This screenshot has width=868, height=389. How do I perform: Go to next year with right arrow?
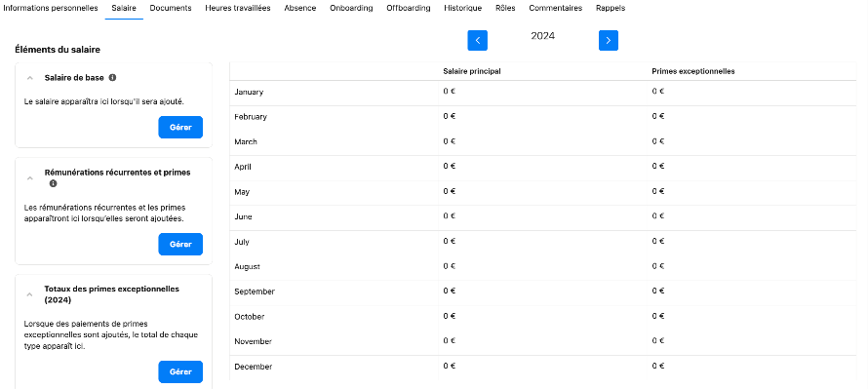point(609,40)
